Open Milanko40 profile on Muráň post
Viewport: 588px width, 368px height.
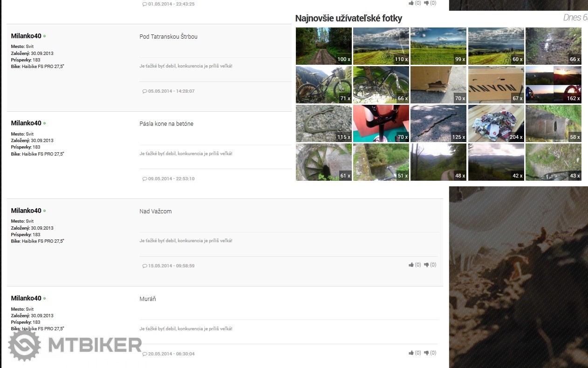26,298
